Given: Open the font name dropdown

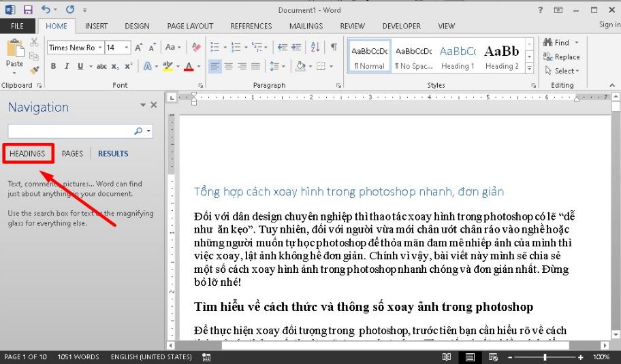Looking at the screenshot, I should (x=100, y=48).
